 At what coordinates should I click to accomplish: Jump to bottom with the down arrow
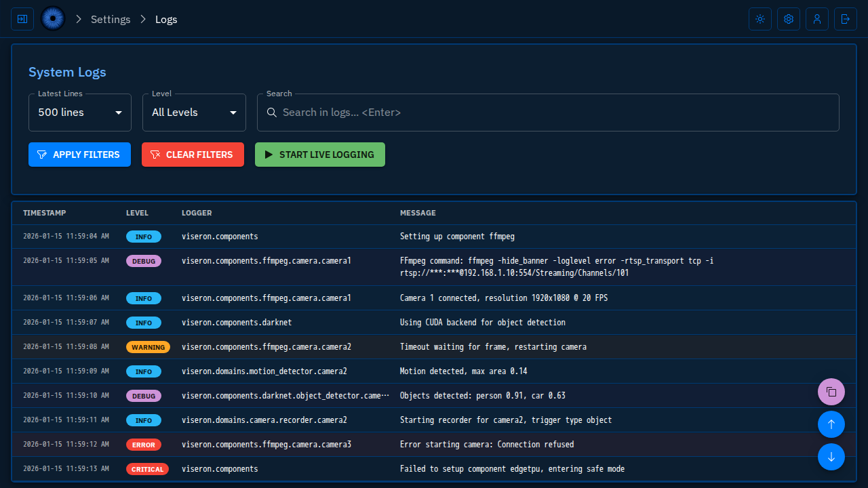(x=831, y=457)
